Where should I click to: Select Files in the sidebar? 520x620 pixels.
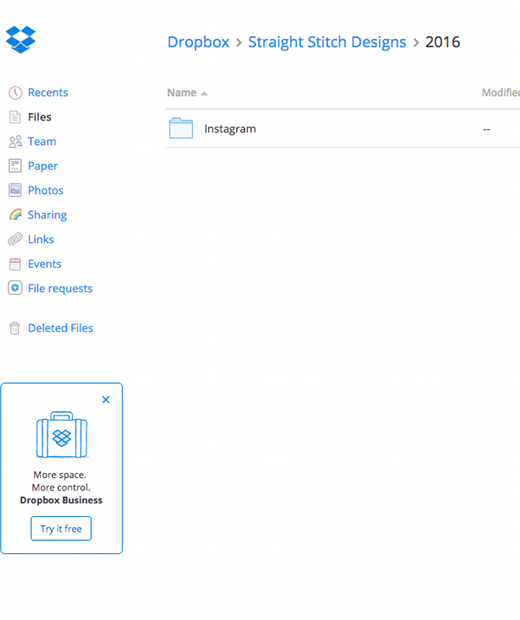(x=40, y=117)
